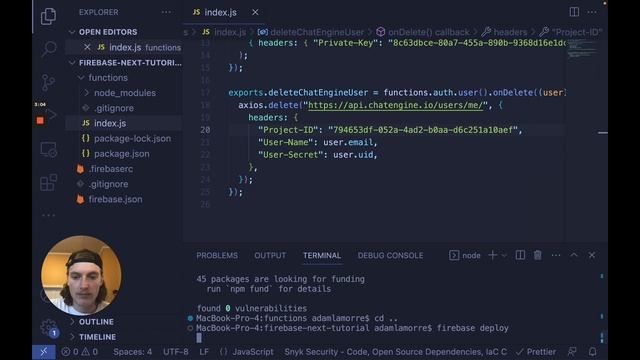Switch to the Debug Console tab
This screenshot has width=640, height=360.
pos(390,256)
